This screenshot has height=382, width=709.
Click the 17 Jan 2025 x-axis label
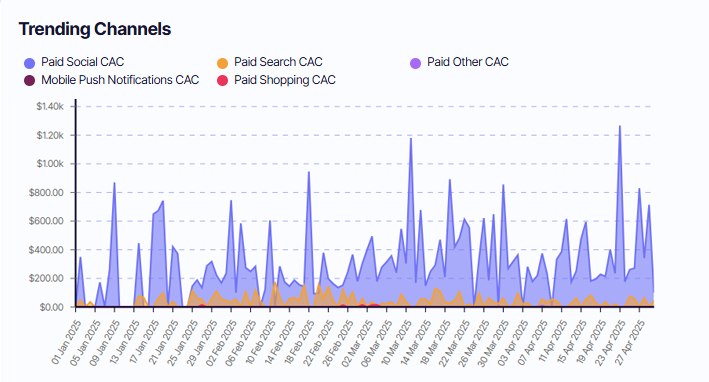pos(144,342)
